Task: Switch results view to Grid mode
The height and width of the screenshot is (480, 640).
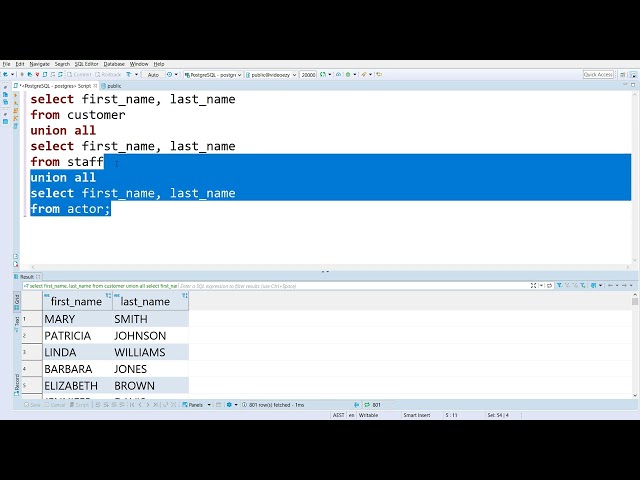Action: click(x=17, y=302)
